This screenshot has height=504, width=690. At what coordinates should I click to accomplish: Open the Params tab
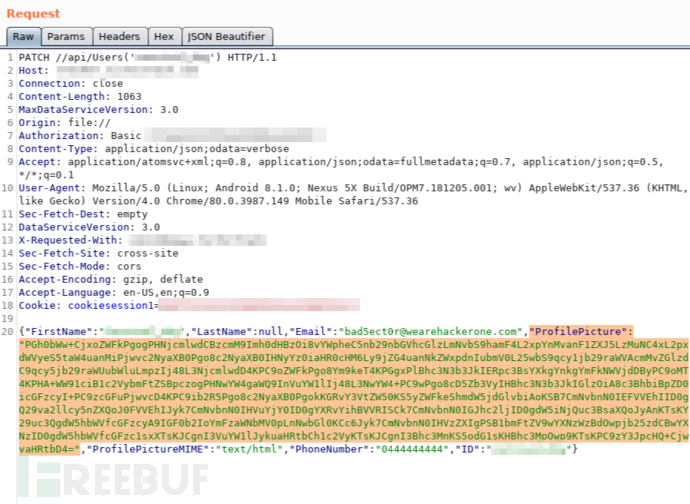tap(66, 37)
